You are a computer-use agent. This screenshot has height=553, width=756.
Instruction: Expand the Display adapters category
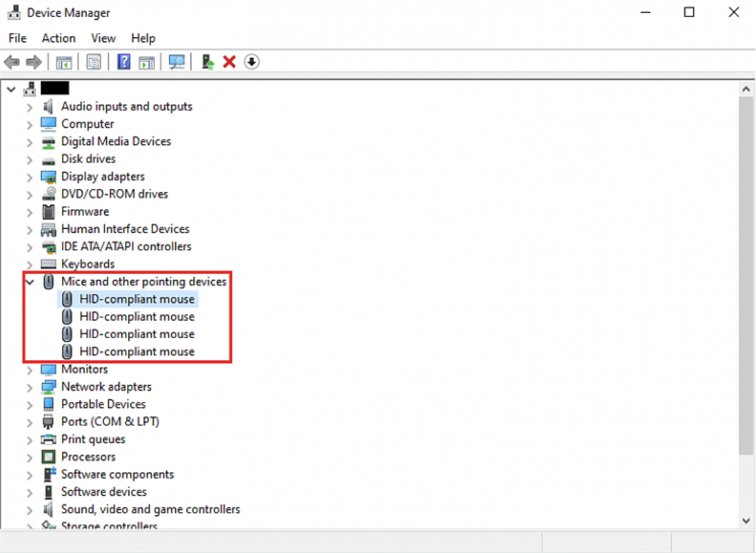(x=30, y=177)
